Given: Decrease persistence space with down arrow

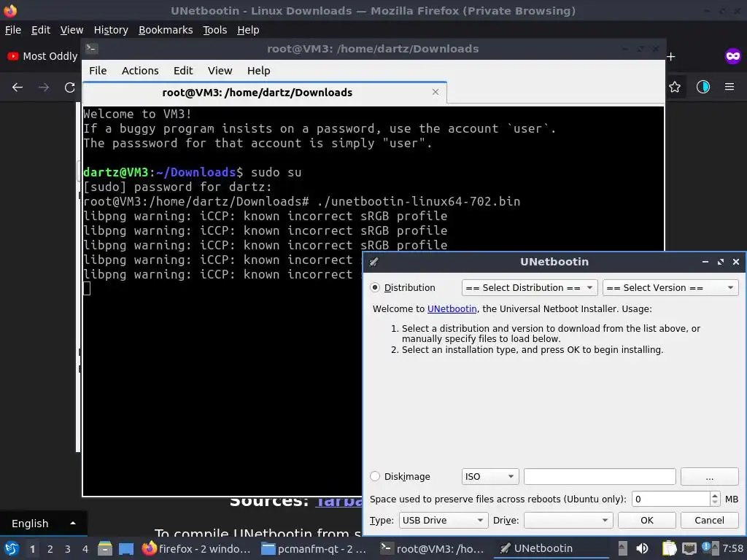Looking at the screenshot, I should (715, 503).
